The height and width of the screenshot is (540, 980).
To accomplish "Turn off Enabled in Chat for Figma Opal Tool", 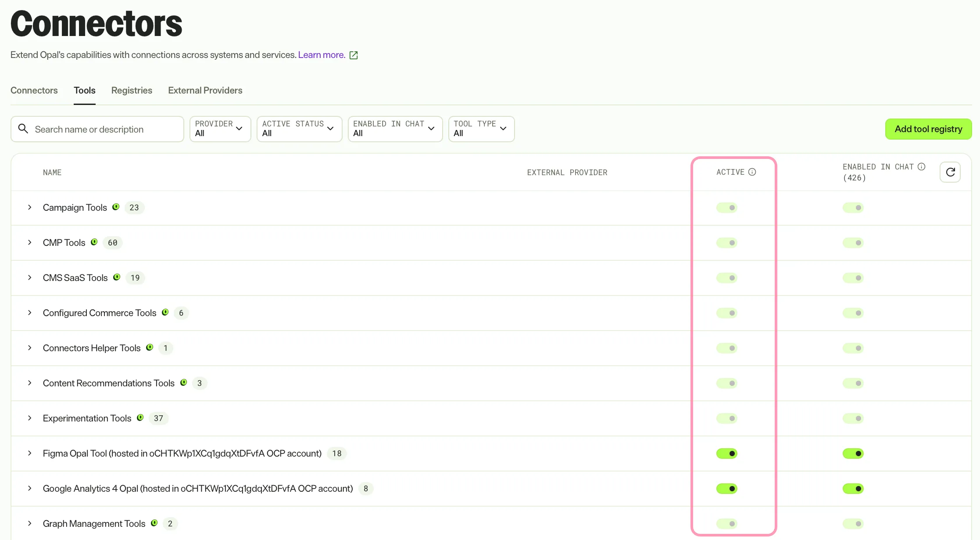I will click(853, 454).
